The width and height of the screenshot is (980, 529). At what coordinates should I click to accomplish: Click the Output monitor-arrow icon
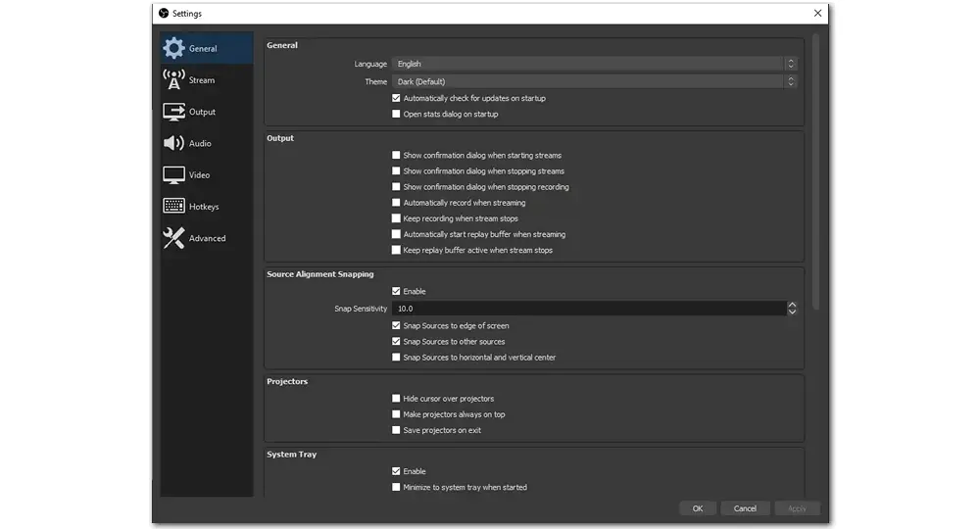(173, 112)
